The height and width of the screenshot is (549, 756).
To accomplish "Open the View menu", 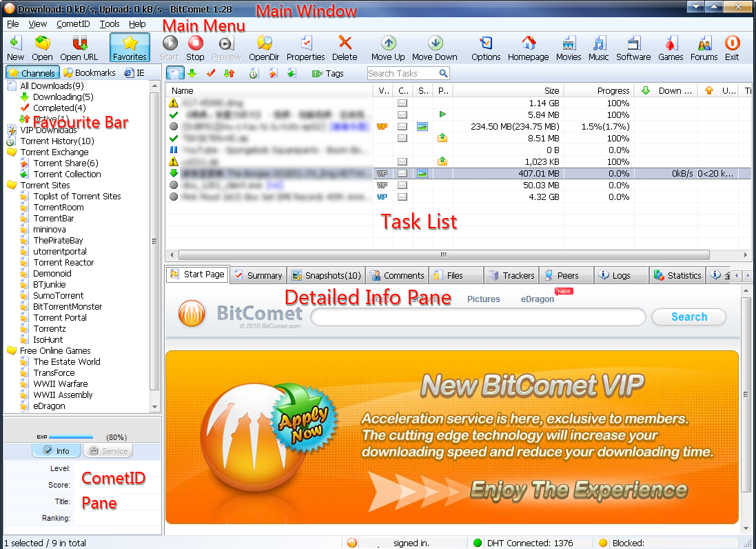I will pos(38,23).
